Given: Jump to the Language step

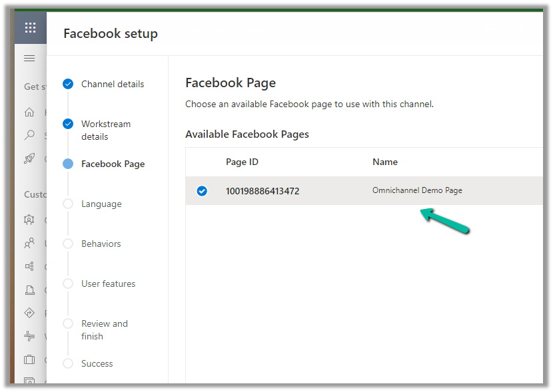Looking at the screenshot, I should tap(101, 204).
